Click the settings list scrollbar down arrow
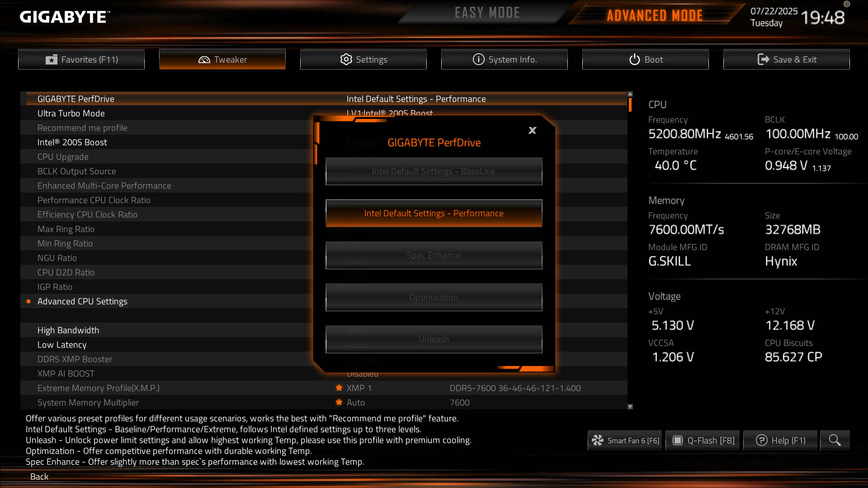Viewport: 868px width, 488px height. click(630, 407)
